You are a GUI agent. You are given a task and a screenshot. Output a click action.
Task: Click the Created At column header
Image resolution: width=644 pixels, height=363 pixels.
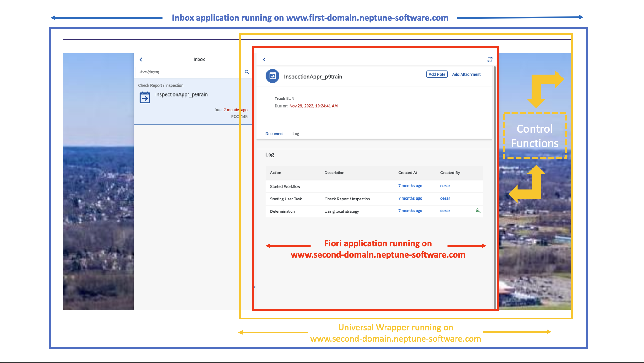point(407,173)
